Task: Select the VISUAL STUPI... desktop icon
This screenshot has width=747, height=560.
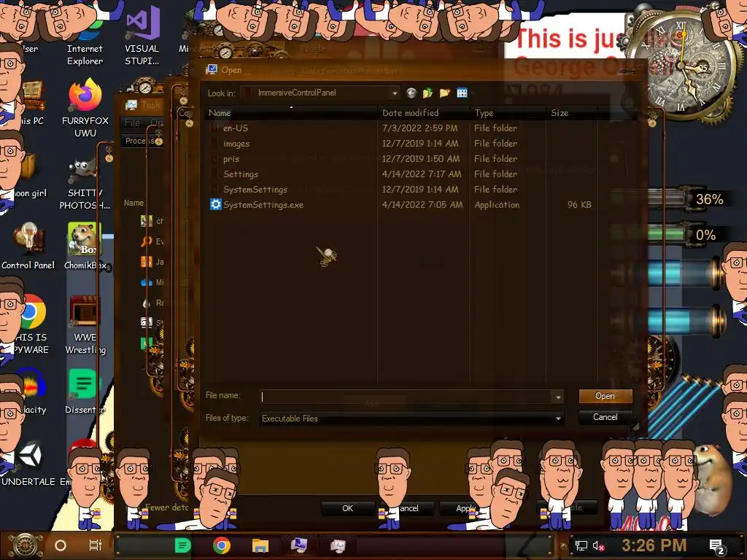Action: click(x=142, y=34)
